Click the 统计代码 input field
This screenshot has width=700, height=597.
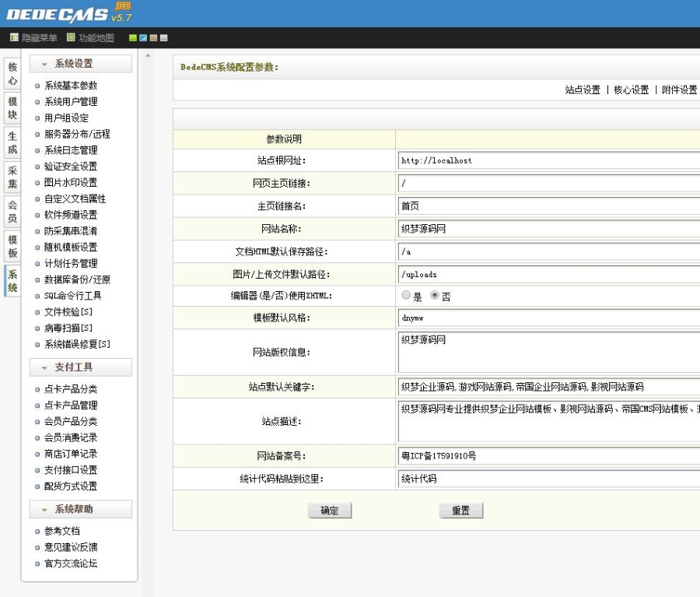[548, 479]
